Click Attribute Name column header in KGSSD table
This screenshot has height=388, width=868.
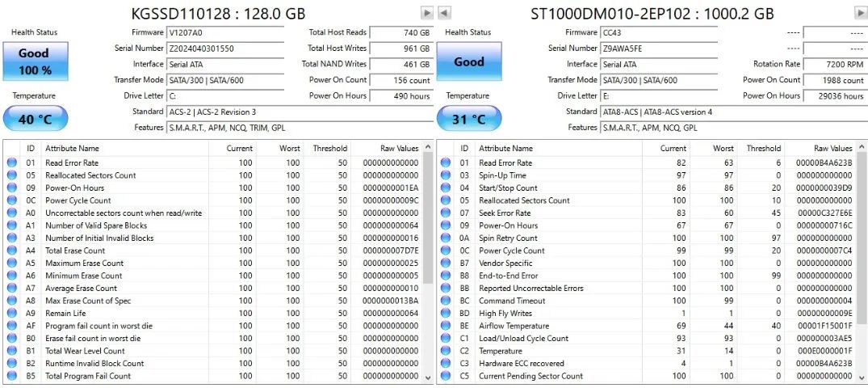(125, 148)
